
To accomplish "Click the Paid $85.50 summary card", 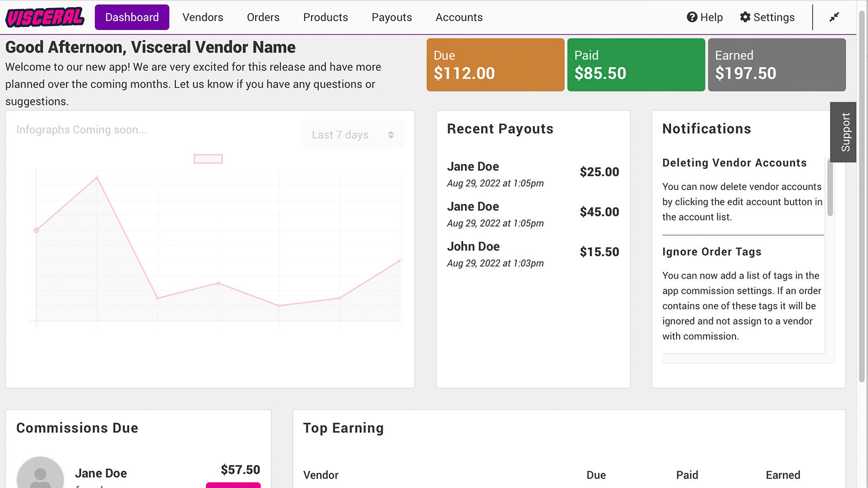I will point(636,65).
